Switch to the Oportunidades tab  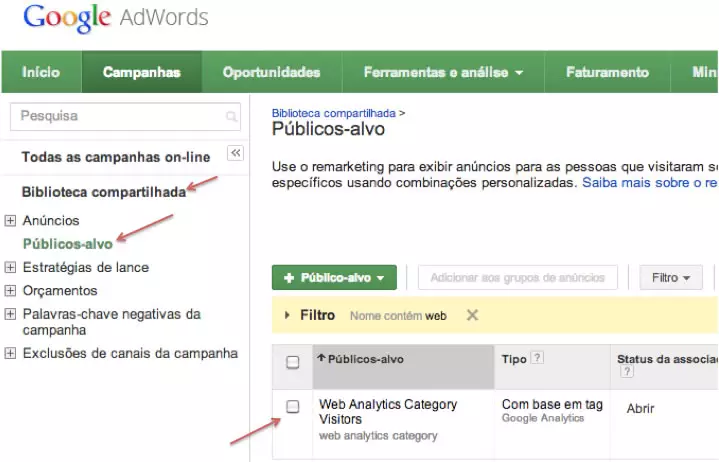point(271,72)
